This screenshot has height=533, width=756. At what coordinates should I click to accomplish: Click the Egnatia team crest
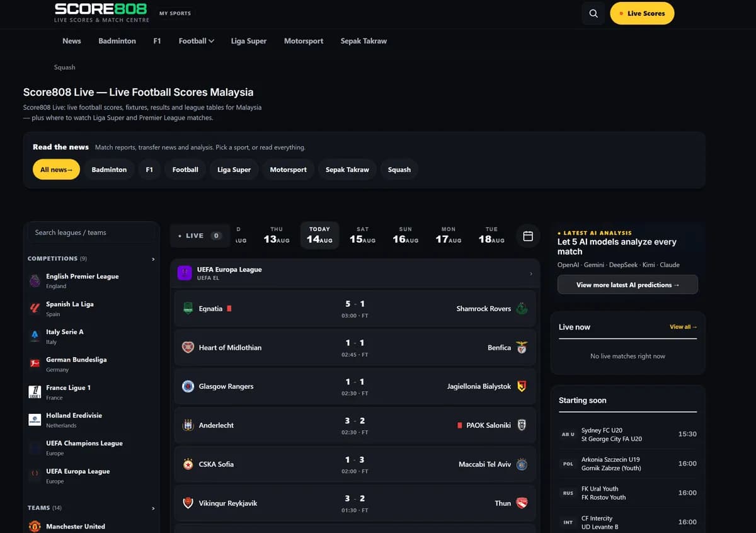pos(188,309)
